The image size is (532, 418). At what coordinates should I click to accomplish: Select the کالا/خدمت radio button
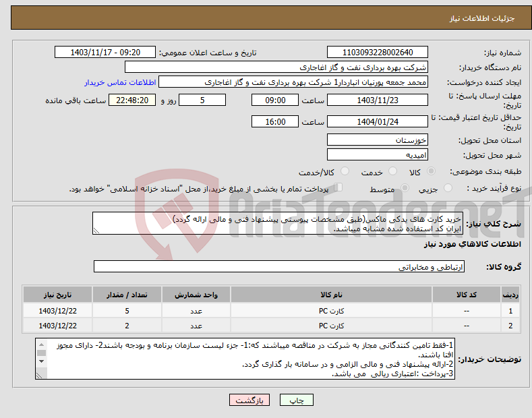(345, 171)
